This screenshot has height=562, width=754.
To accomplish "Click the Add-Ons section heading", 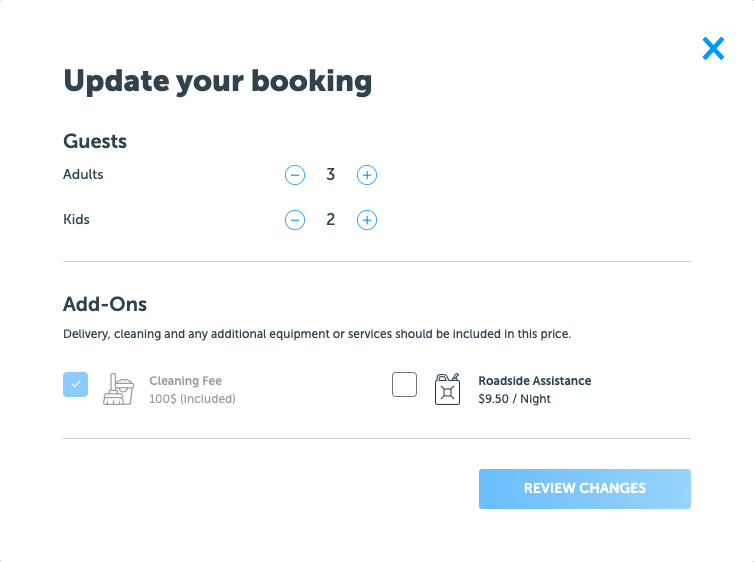I will tap(105, 304).
